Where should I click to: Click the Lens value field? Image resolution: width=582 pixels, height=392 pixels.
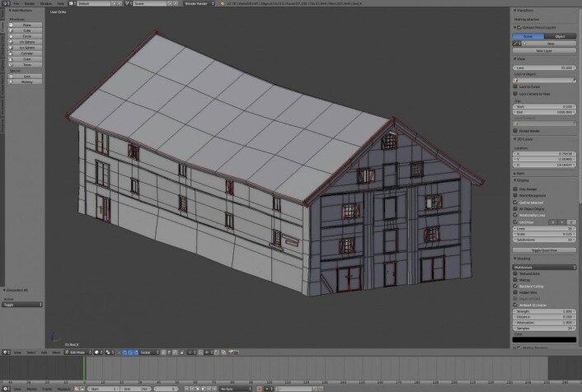(x=544, y=68)
